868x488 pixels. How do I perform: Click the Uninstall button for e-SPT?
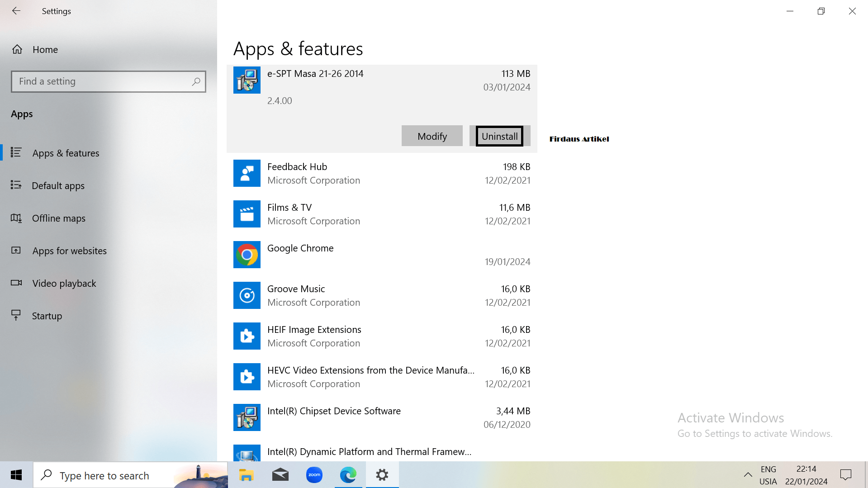[500, 136]
